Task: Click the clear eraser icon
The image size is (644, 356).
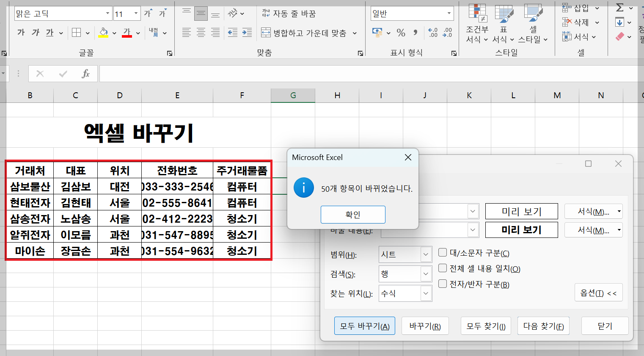Action: [620, 37]
